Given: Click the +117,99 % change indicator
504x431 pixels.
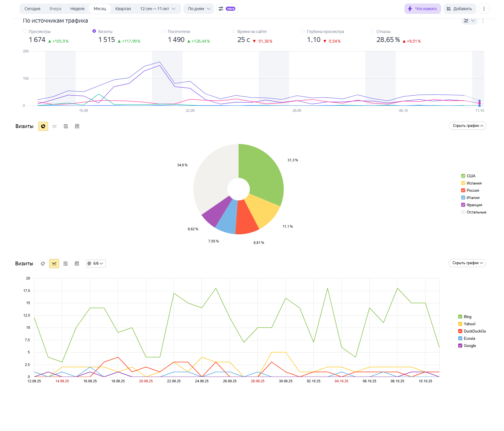Looking at the screenshot, I should click(x=129, y=41).
